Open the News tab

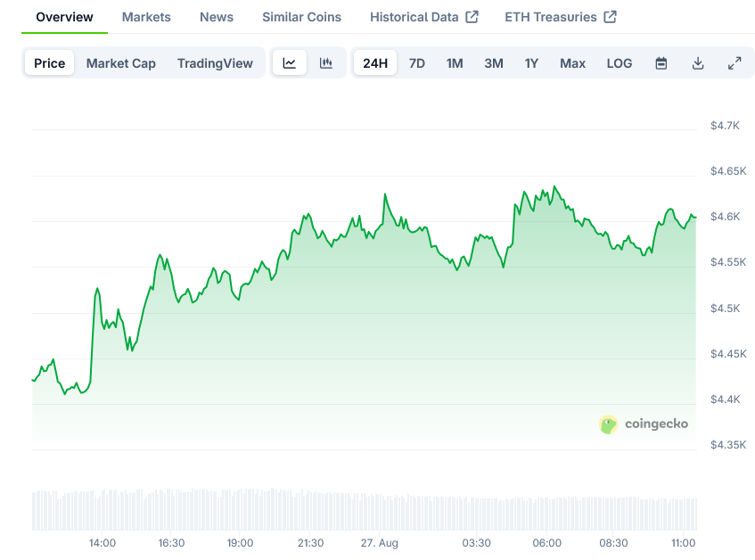[217, 17]
